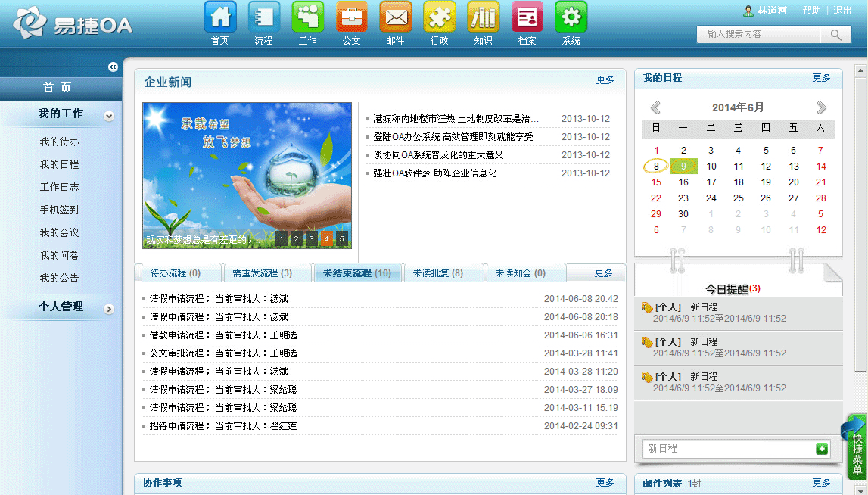Open 我的会议 in sidebar

coord(59,232)
